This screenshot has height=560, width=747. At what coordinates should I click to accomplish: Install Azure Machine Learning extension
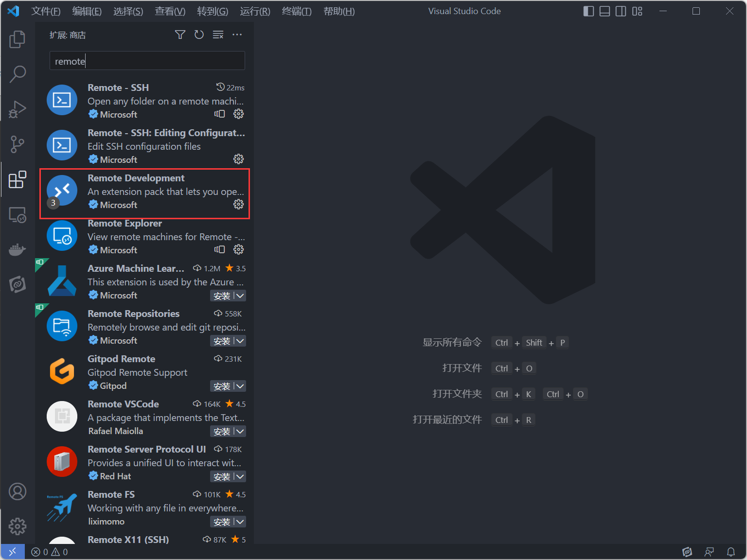pos(222,296)
